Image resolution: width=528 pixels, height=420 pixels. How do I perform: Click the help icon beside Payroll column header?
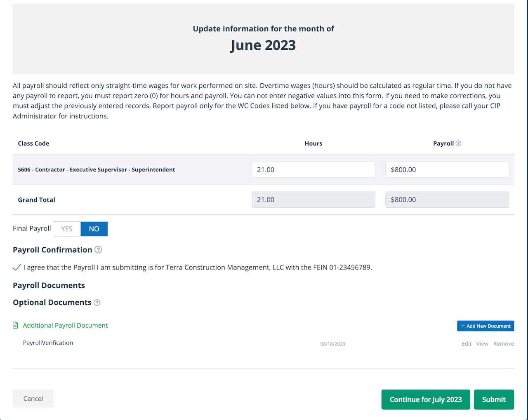(x=458, y=143)
